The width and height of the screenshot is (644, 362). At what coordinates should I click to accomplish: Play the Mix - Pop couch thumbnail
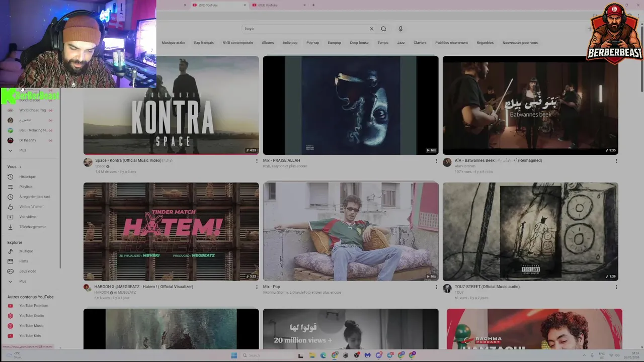click(x=351, y=231)
